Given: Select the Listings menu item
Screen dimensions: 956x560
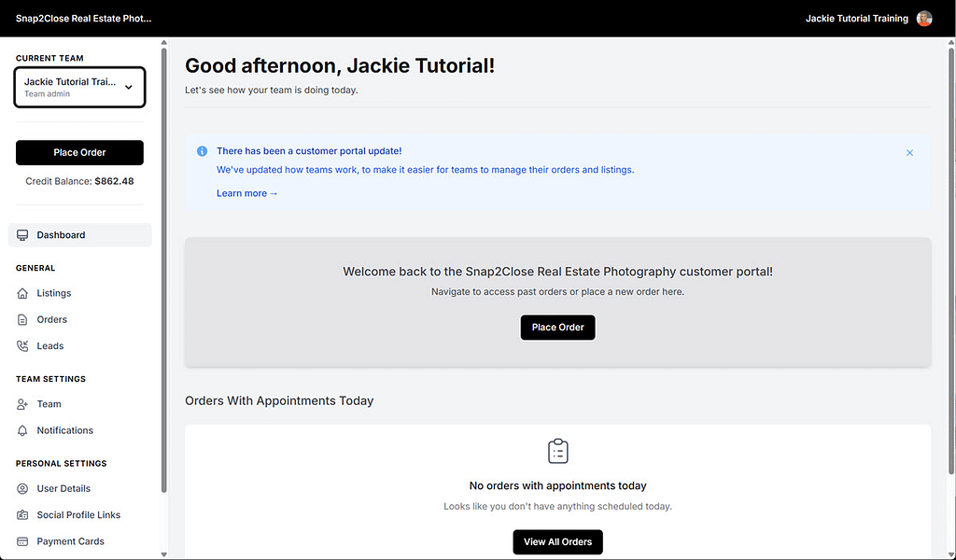Looking at the screenshot, I should [54, 293].
